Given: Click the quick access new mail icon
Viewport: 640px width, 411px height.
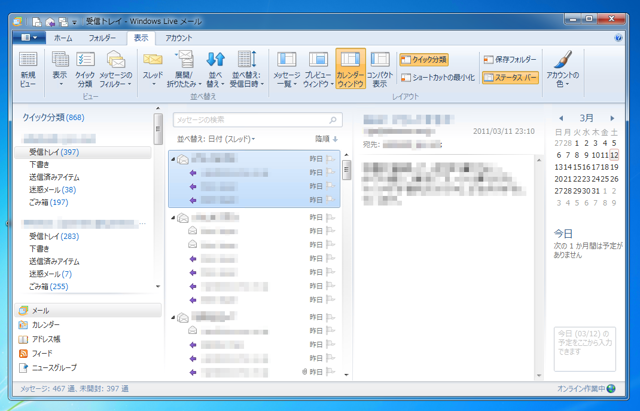Looking at the screenshot, I should (37, 21).
